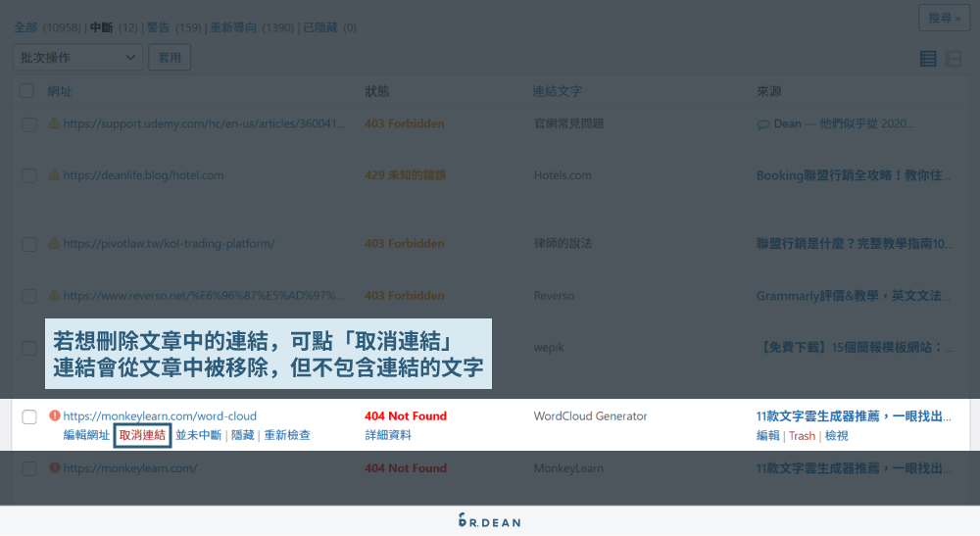Click the 搜尋 » search button

(944, 18)
